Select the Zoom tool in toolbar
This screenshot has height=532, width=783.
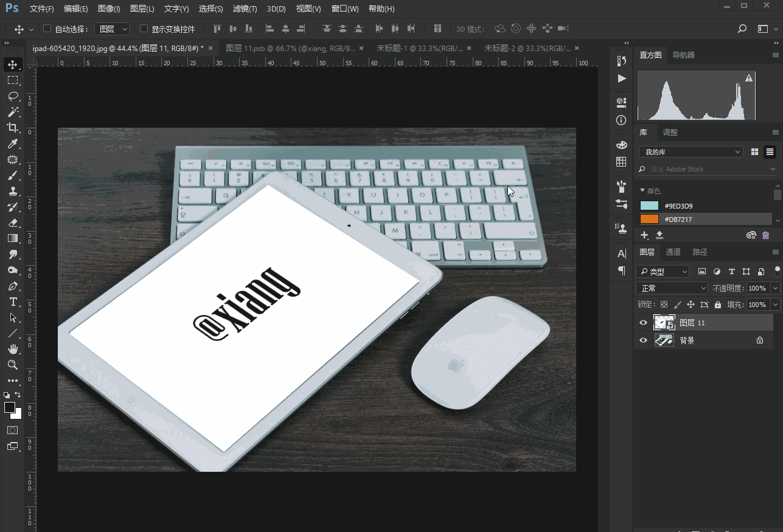click(x=13, y=365)
